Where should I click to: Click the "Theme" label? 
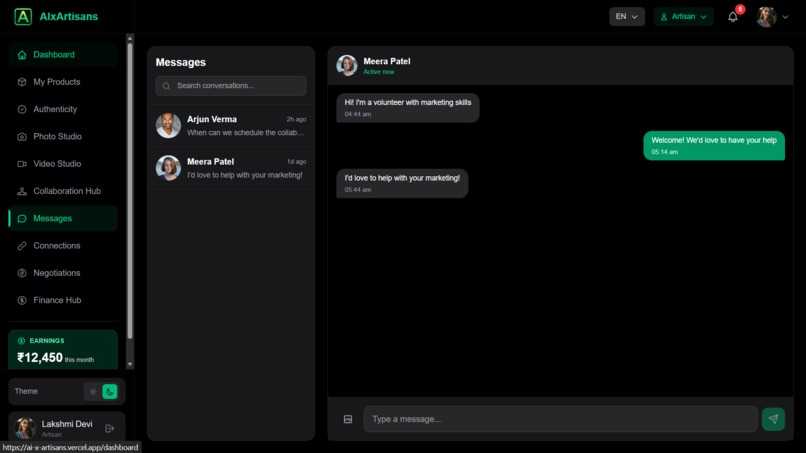(x=26, y=391)
